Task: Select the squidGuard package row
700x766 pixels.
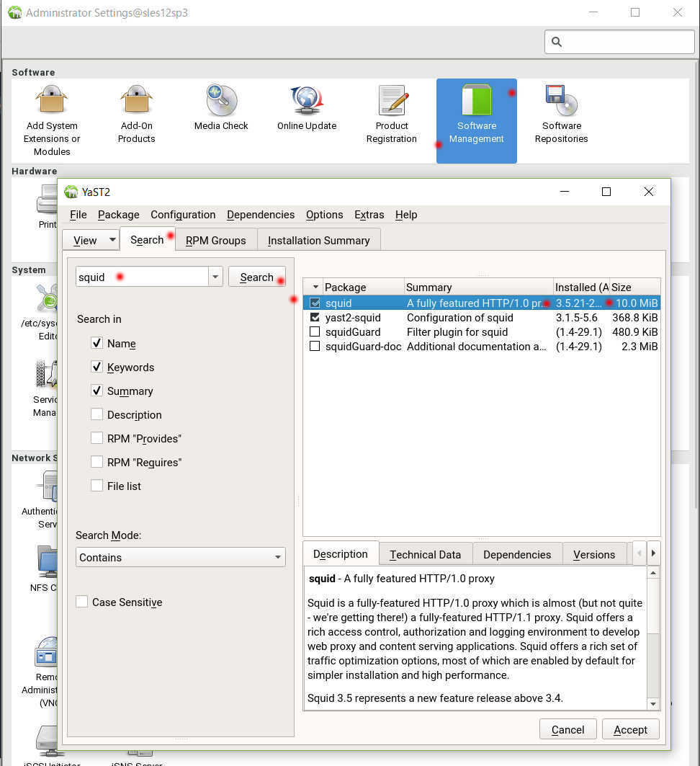Action: [481, 331]
